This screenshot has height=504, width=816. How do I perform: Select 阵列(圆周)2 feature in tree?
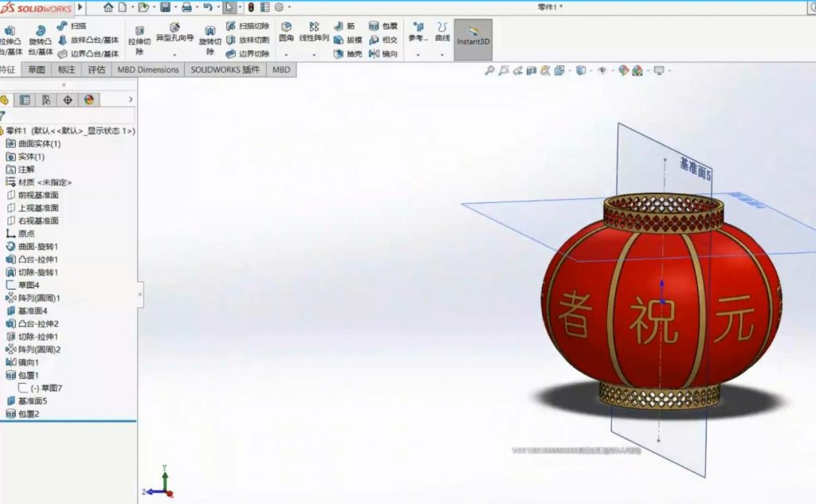tap(33, 350)
